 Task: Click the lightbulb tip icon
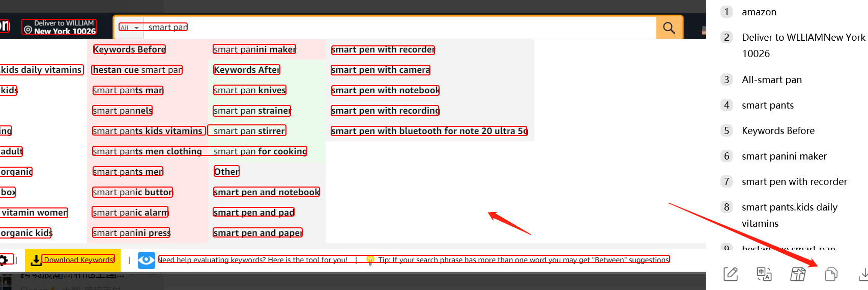pyautogui.click(x=370, y=260)
